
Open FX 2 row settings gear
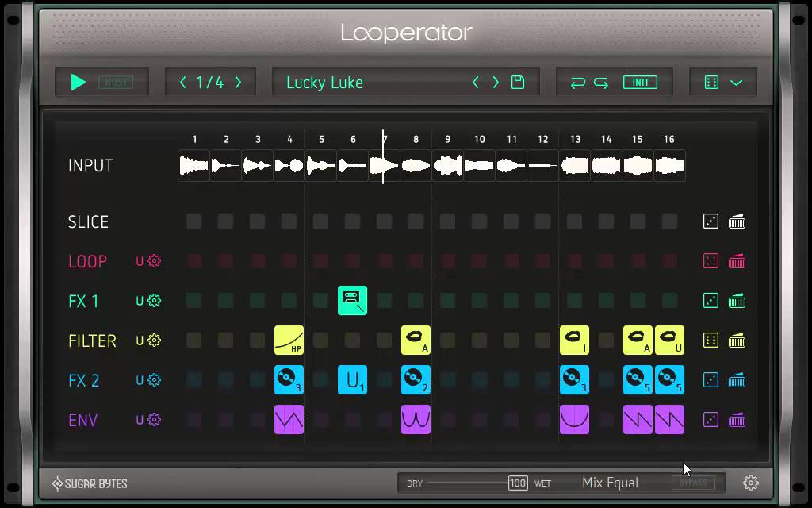155,380
